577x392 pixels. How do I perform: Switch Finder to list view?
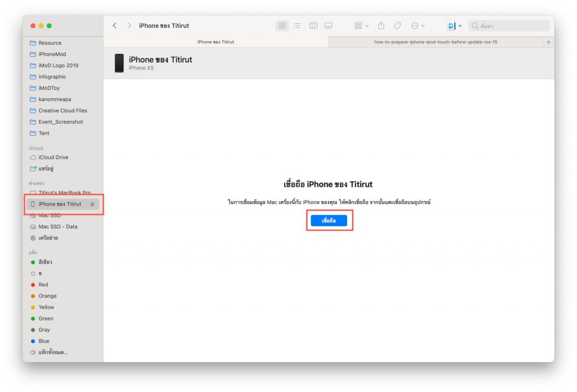[297, 26]
